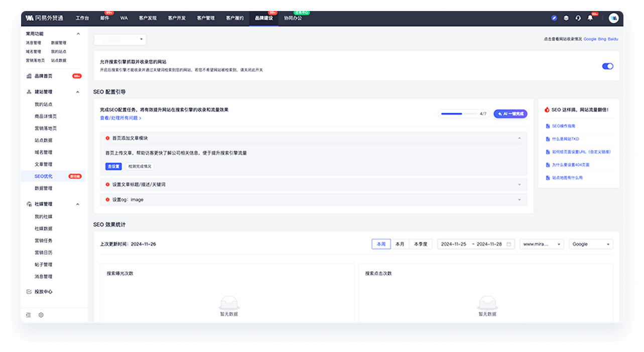Open 文章管理 in the sidebar
The height and width of the screenshot is (352, 644).
[43, 164]
